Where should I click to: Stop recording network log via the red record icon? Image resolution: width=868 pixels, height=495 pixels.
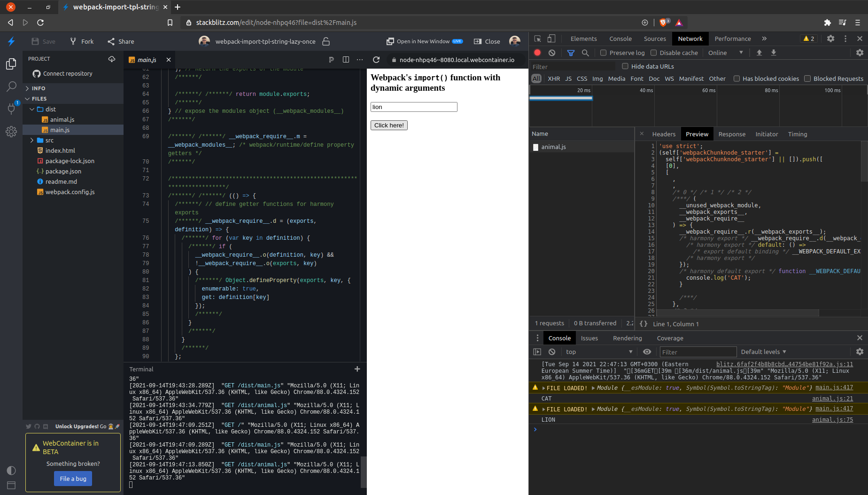point(537,53)
